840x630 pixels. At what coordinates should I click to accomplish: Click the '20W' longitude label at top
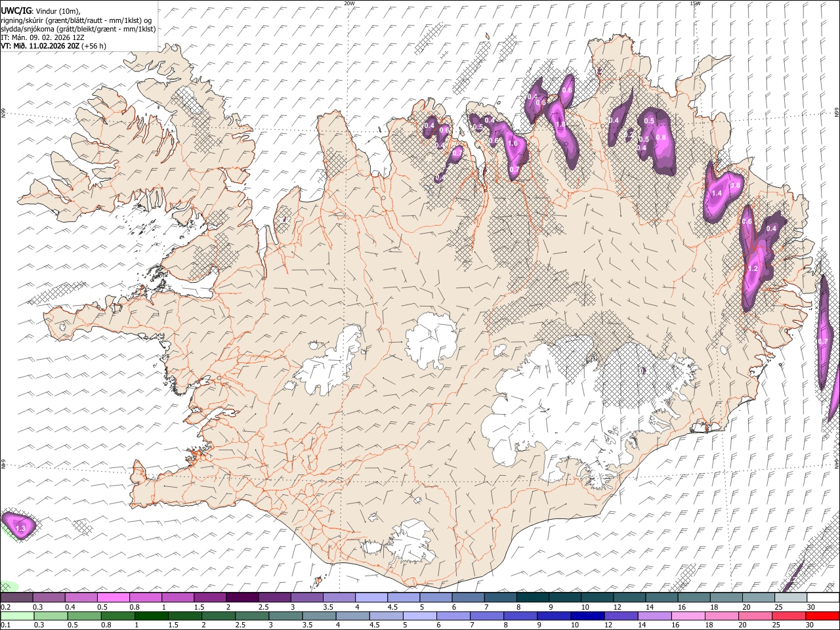pyautogui.click(x=349, y=3)
